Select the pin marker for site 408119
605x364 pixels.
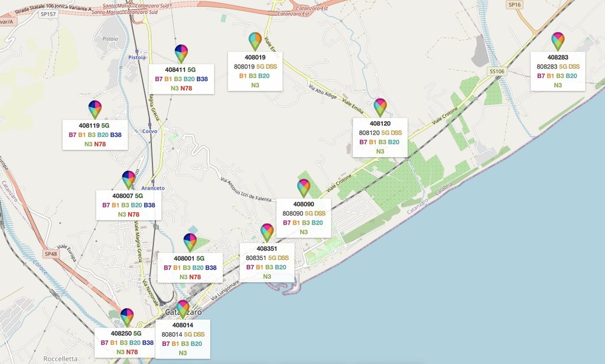(95, 109)
